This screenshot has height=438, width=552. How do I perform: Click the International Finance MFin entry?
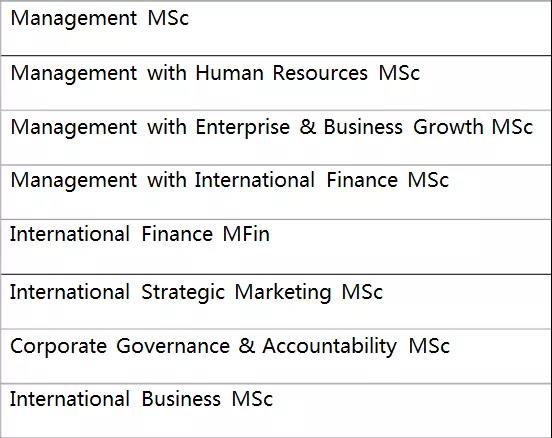coord(140,234)
